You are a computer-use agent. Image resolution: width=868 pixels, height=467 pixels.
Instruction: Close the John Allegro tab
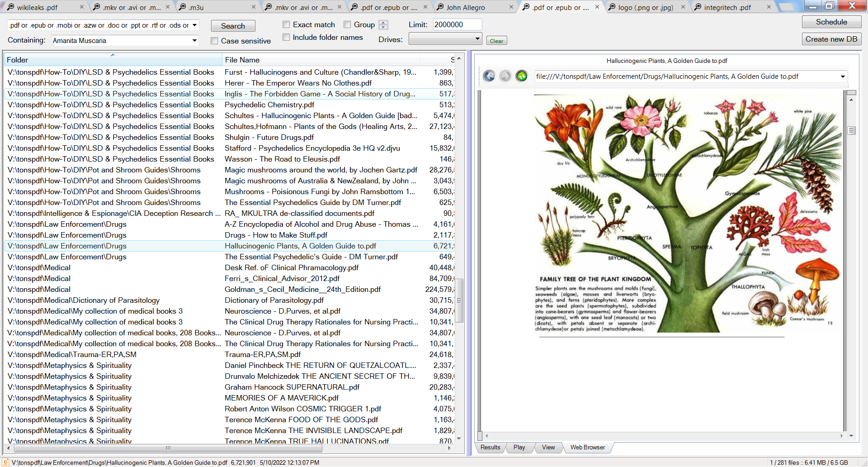point(511,7)
